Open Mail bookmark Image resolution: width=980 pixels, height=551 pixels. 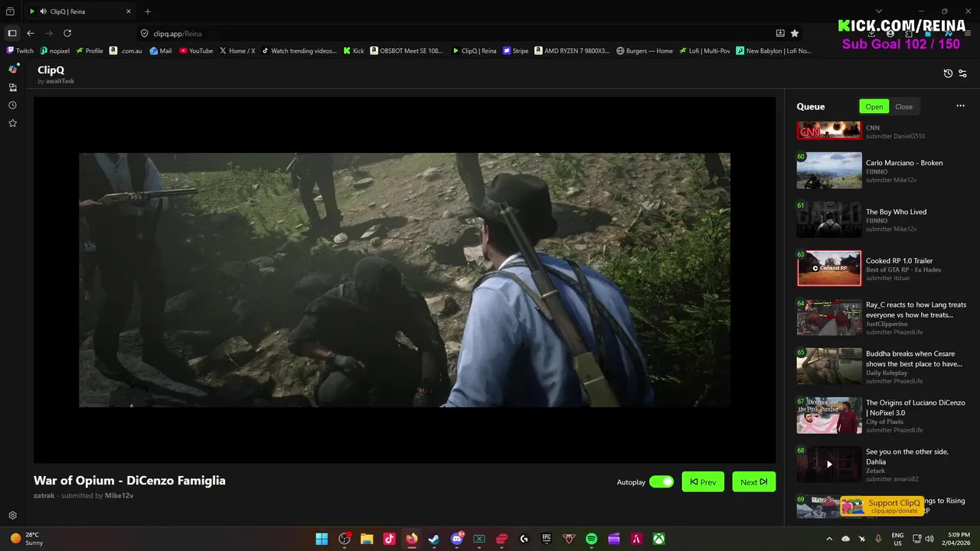[x=161, y=51]
